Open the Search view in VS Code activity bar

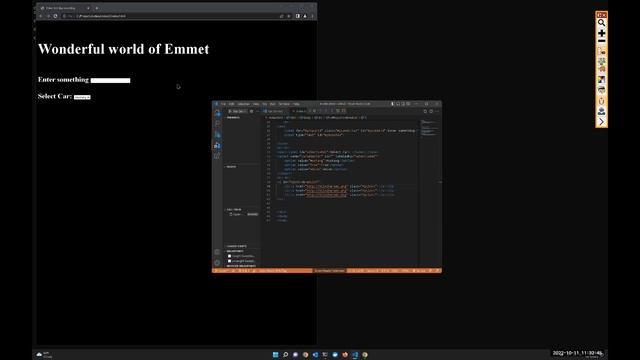(x=217, y=124)
